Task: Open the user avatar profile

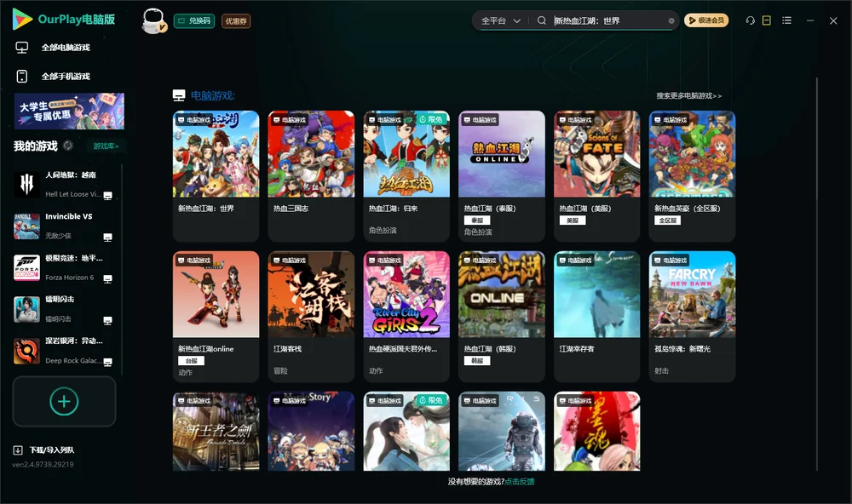Action: [x=153, y=20]
